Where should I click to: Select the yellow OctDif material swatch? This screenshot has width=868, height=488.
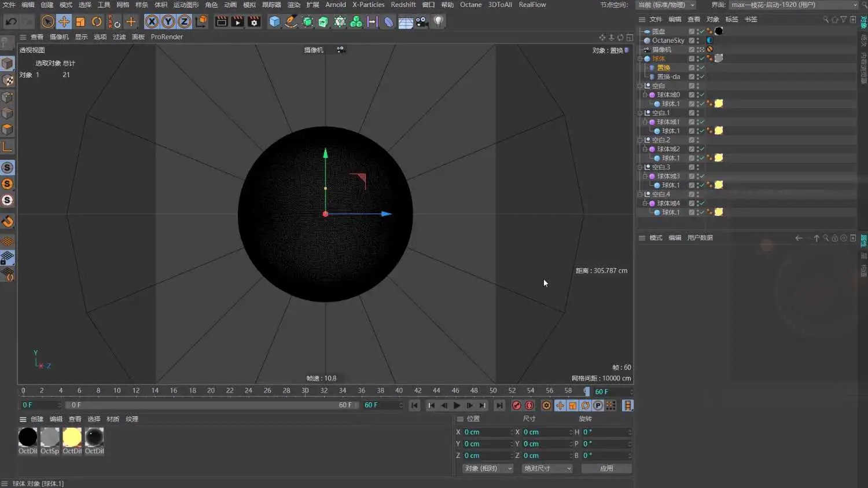(x=72, y=437)
